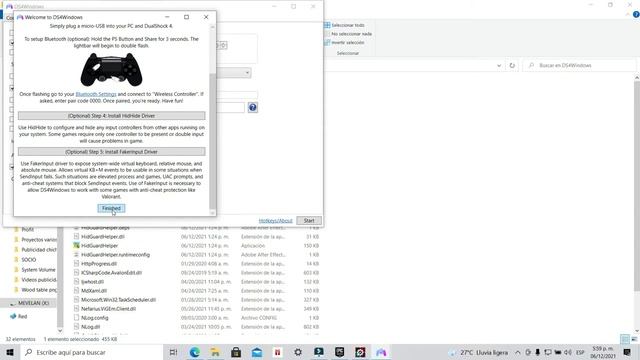Click the Finished button in Welcome dialog
The height and width of the screenshot is (360, 640).
coord(111,208)
